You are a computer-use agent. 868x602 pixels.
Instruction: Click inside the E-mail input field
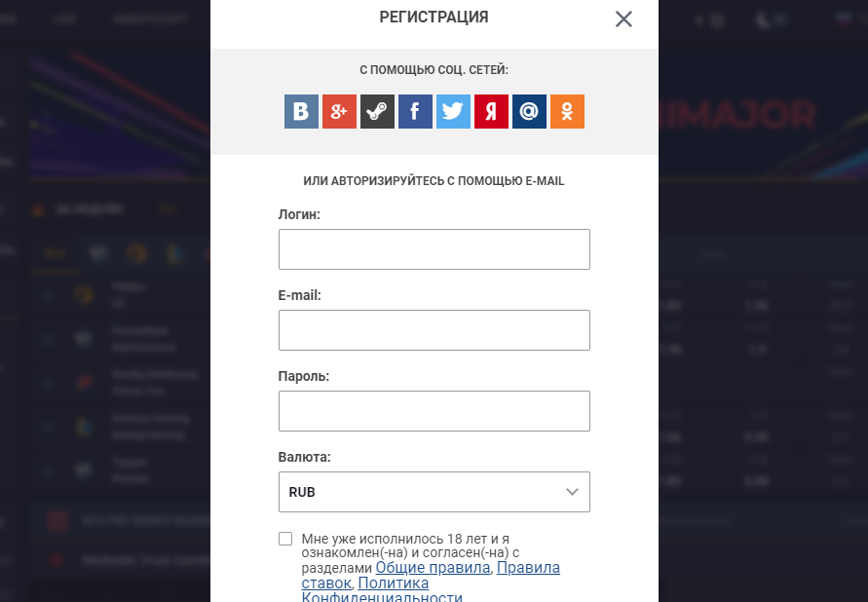pos(434,330)
